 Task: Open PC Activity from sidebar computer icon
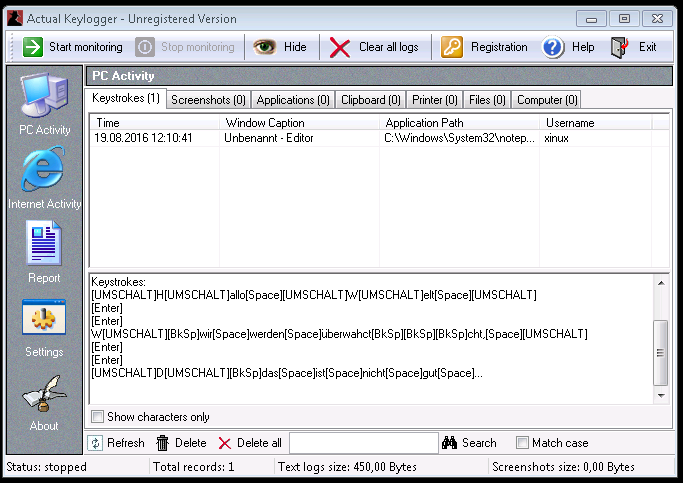click(x=44, y=96)
